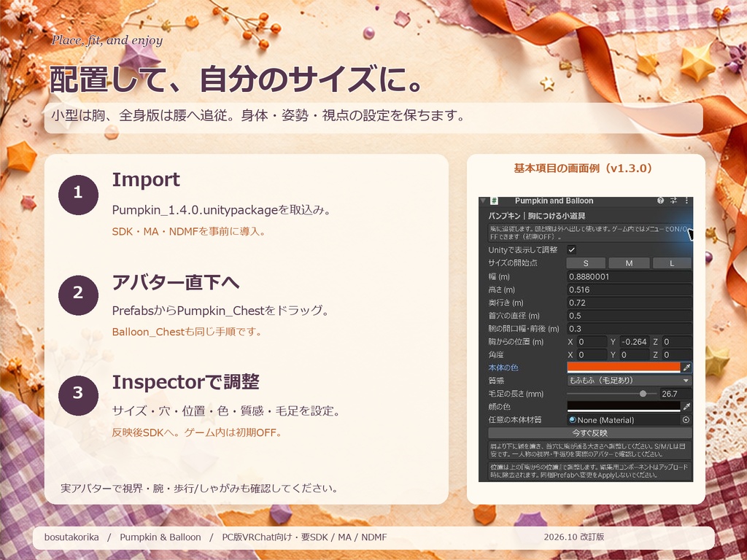The width and height of the screenshot is (747, 560).
Task: Open the component three-dot options menu
Action: tap(686, 201)
